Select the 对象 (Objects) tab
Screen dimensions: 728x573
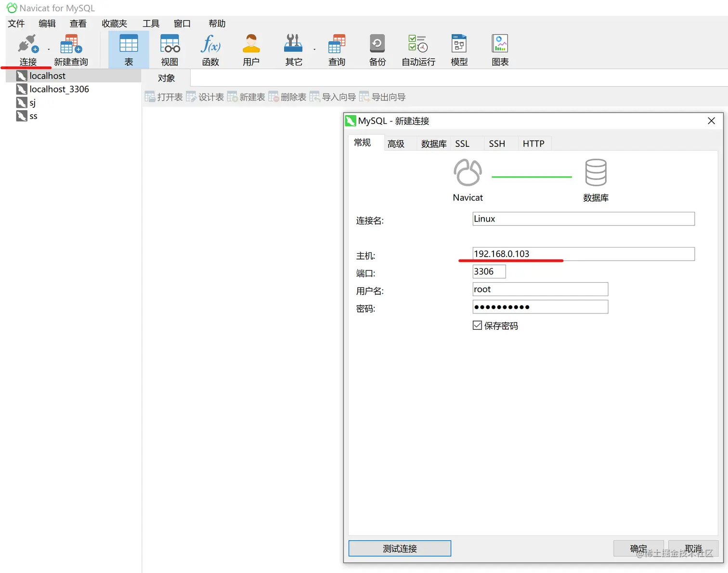tap(167, 78)
